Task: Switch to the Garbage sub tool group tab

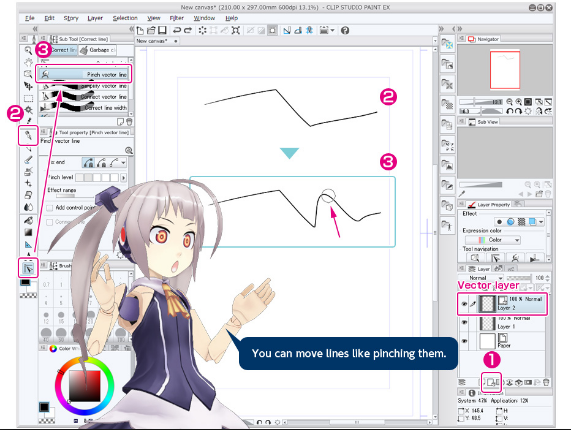Action: [x=97, y=50]
